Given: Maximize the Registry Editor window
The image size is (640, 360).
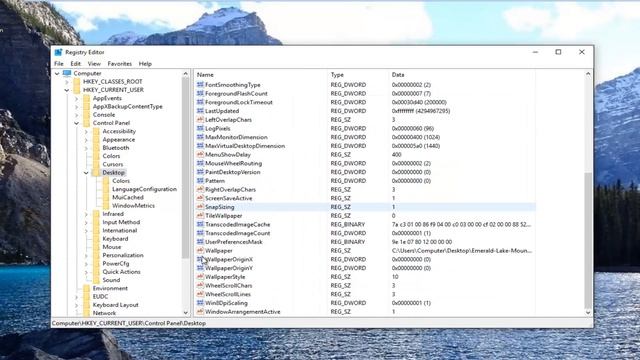Looking at the screenshot, I should coord(558,52).
